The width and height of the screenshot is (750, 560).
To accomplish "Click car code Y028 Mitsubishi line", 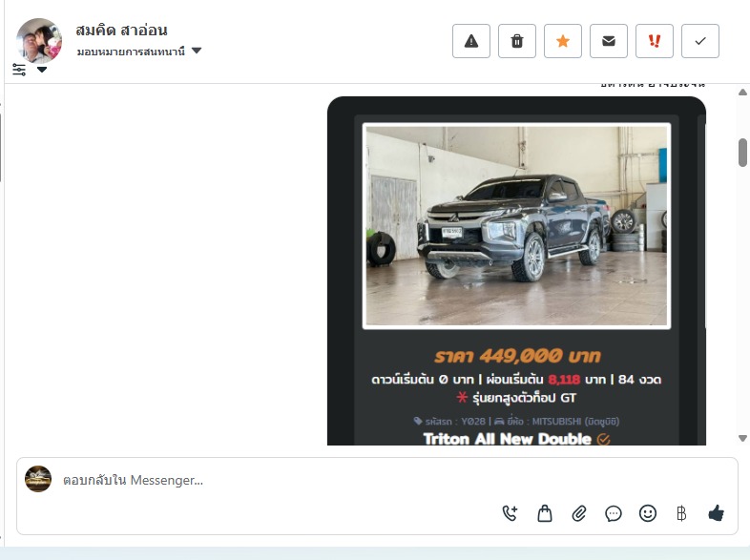I will pyautogui.click(x=516, y=422).
